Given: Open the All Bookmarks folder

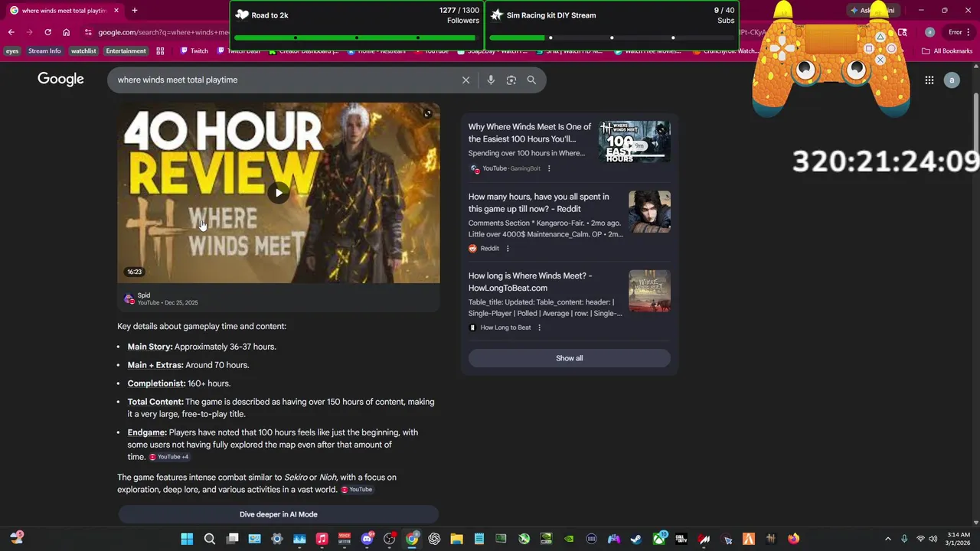Looking at the screenshot, I should pyautogui.click(x=947, y=51).
